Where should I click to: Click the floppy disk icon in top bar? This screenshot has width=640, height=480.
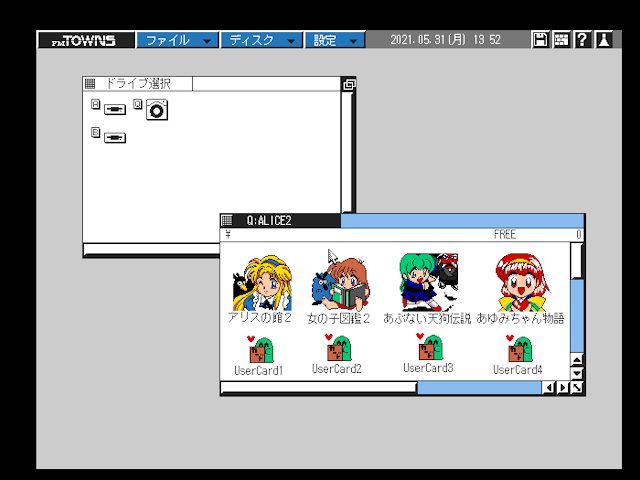pos(540,40)
